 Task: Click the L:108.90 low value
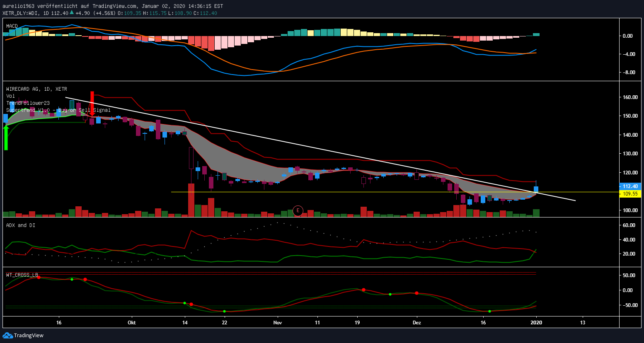(180, 13)
